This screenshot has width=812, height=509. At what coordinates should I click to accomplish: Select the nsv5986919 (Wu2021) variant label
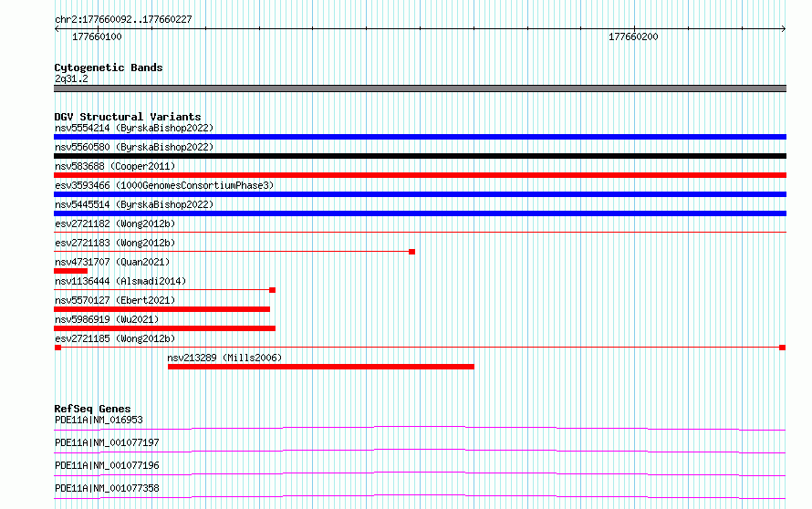tap(107, 319)
